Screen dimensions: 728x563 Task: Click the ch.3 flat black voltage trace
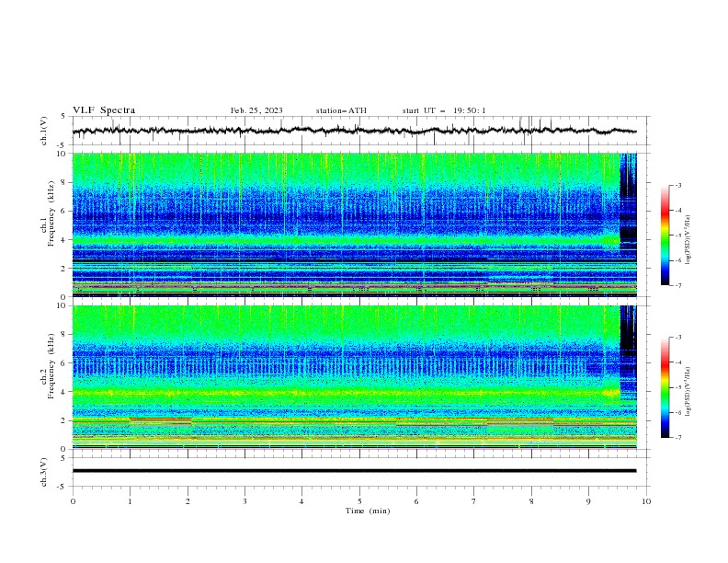[x=354, y=471]
